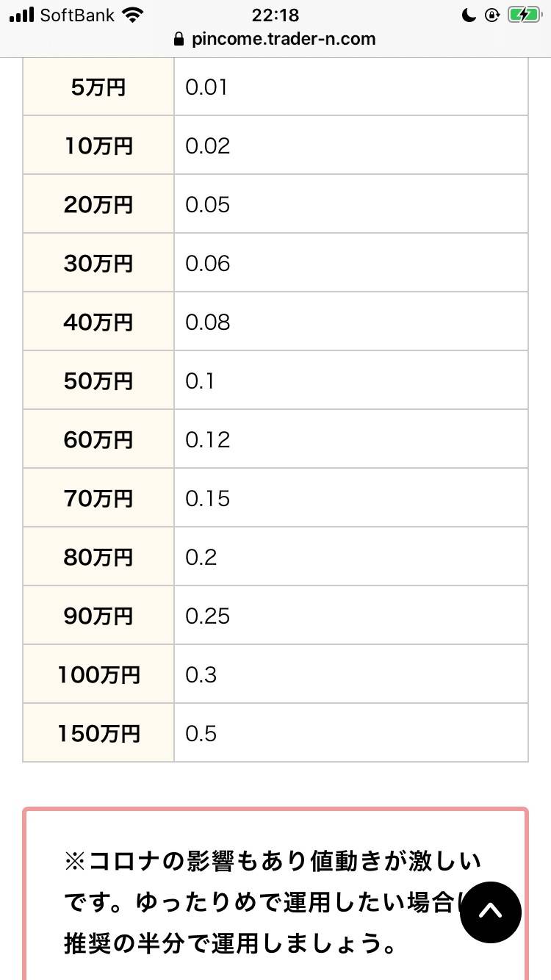Tap the 0.25 value for 90万円
The height and width of the screenshot is (980, 551).
[208, 616]
